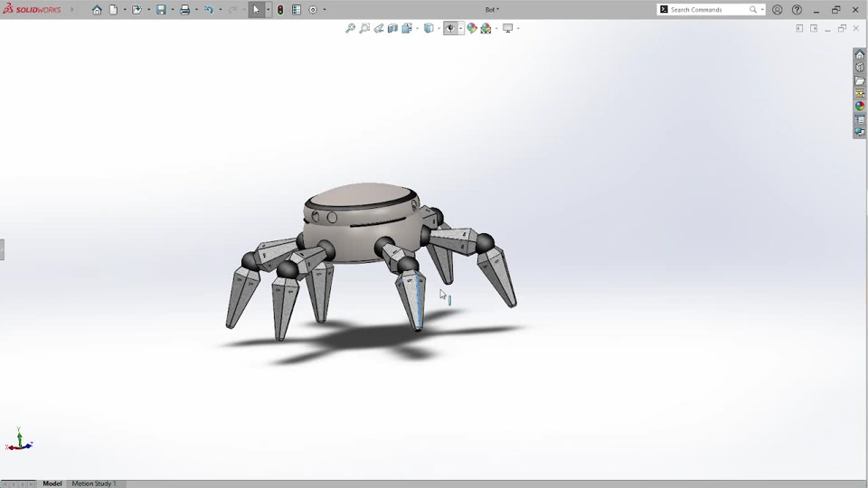Toggle the Section View tool
Screen dimensions: 868x488
pos(392,28)
